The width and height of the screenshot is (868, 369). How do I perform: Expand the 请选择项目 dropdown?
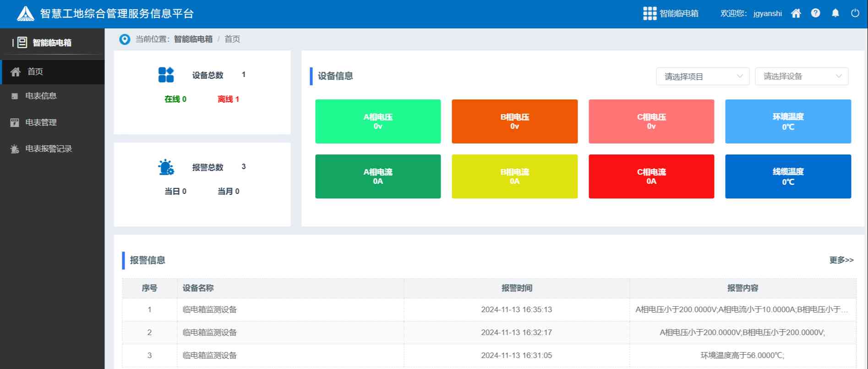[702, 77]
